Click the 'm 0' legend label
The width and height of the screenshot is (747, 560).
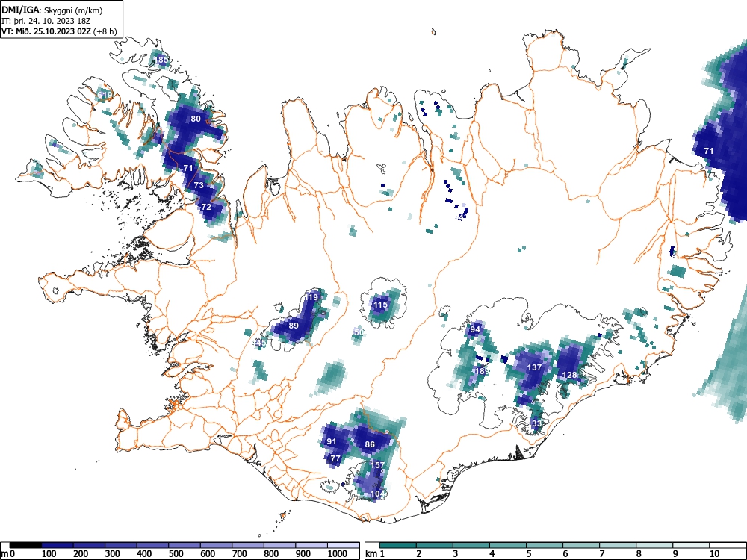tap(8, 554)
